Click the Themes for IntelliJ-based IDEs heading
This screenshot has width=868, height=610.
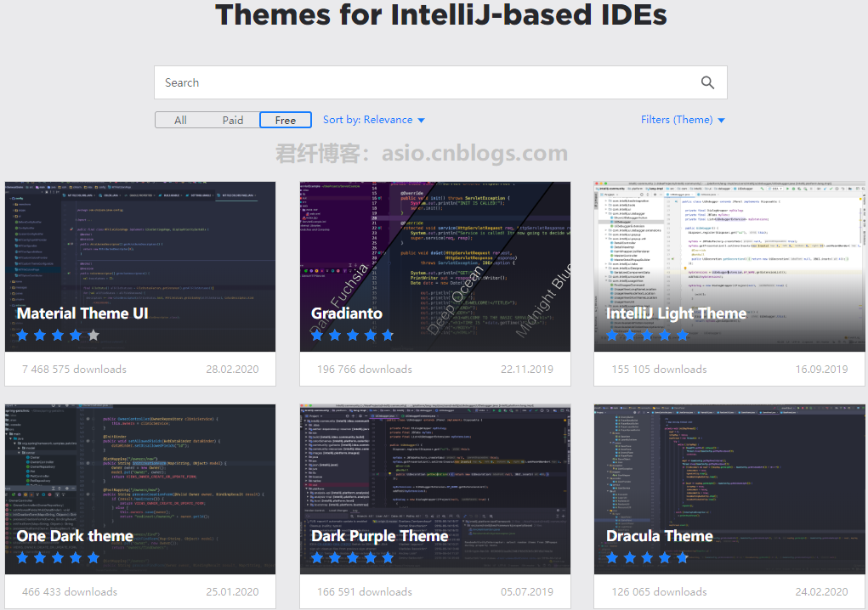[441, 14]
